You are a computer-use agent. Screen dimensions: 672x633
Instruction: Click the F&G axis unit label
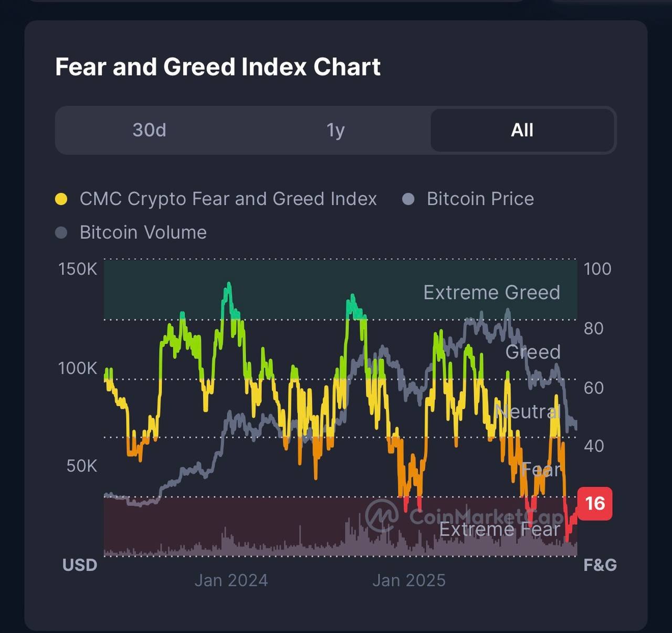[600, 565]
